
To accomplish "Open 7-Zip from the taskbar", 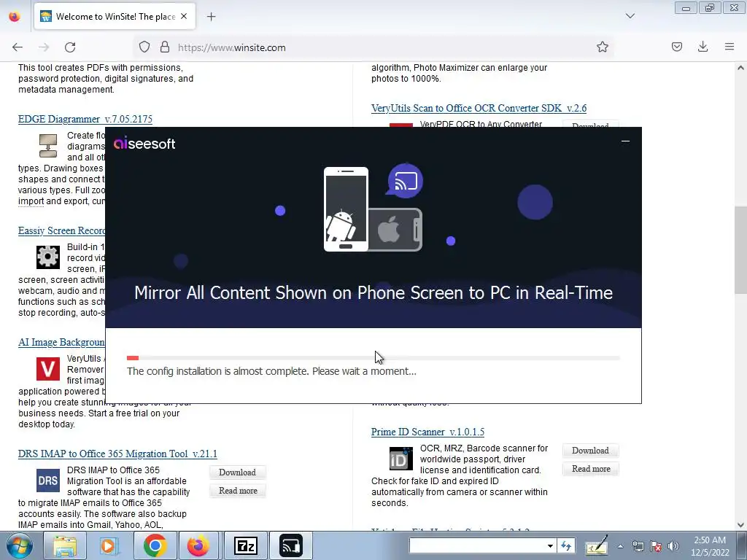I will coord(246,545).
